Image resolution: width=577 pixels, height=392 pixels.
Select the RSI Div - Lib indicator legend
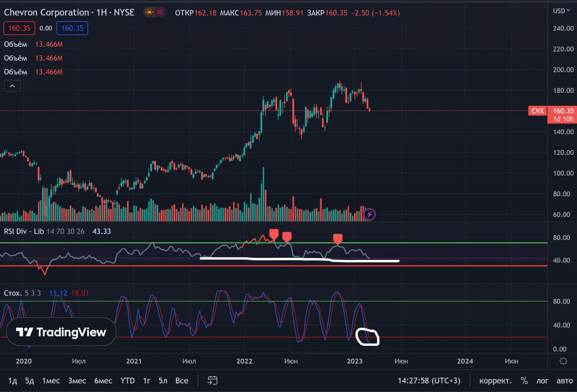pyautogui.click(x=24, y=231)
